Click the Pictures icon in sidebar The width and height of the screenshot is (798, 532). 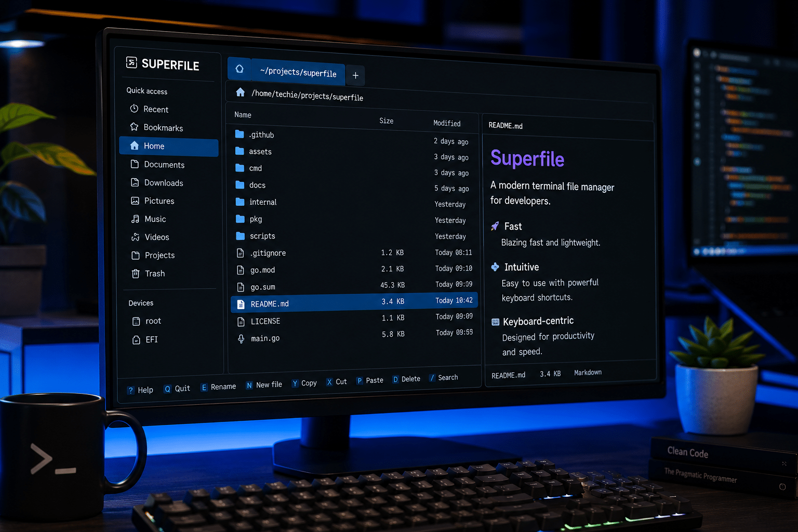click(135, 201)
